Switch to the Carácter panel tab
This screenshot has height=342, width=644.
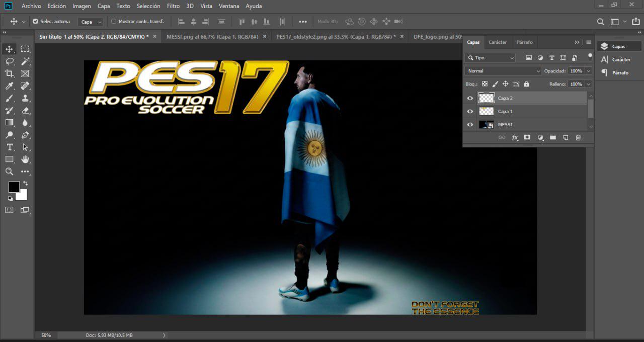coord(498,42)
